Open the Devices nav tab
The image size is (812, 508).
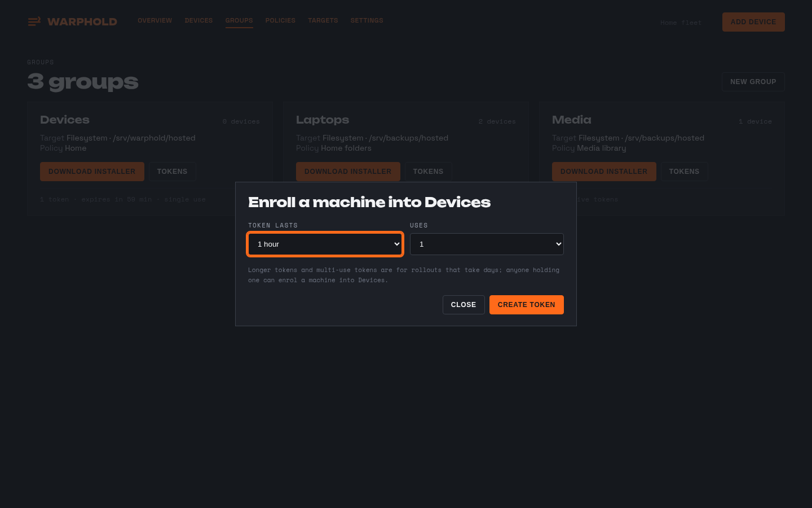(x=199, y=20)
